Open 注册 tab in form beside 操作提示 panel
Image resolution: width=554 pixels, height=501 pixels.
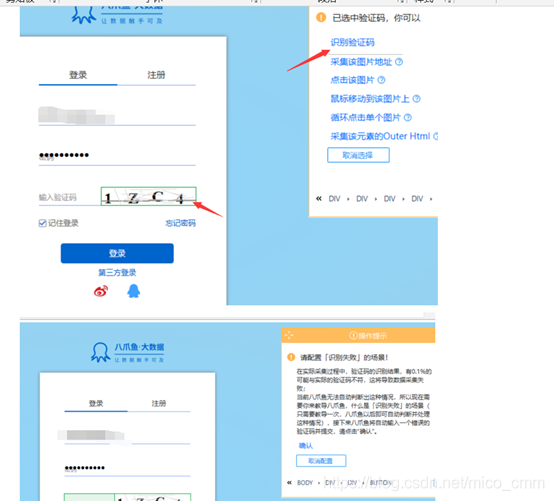[x=159, y=403]
